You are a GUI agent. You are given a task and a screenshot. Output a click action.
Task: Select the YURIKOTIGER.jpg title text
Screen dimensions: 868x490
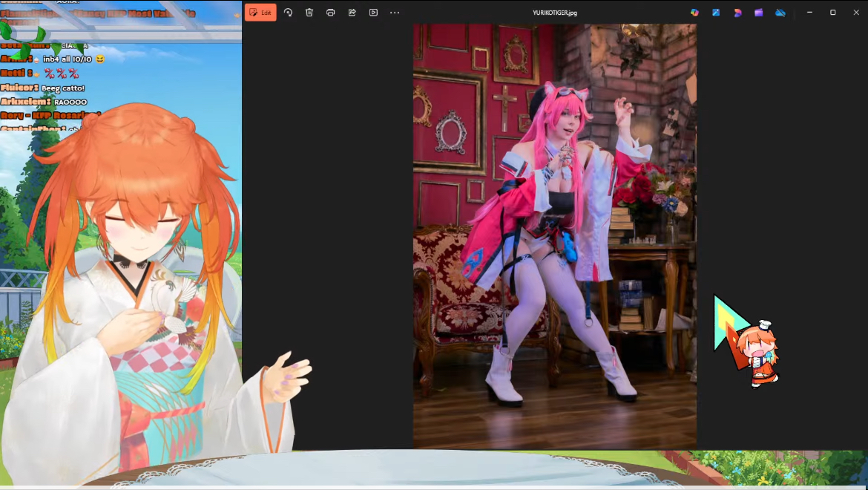(x=555, y=13)
